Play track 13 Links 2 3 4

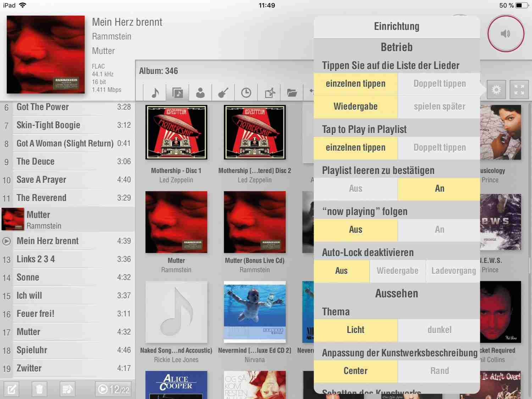tap(67, 259)
